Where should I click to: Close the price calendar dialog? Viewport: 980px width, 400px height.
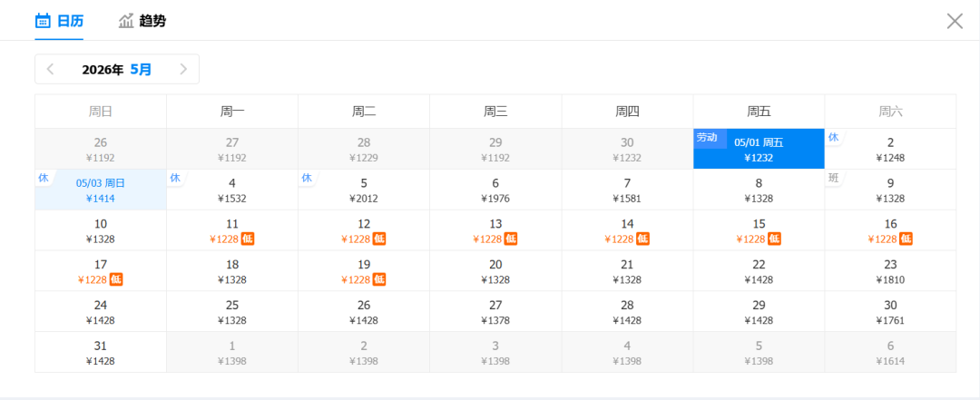point(955,21)
